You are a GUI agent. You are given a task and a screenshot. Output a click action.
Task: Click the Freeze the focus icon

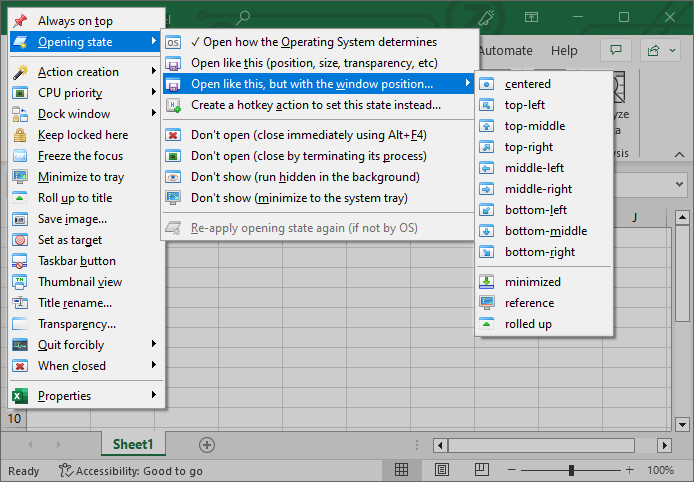pyautogui.click(x=20, y=156)
